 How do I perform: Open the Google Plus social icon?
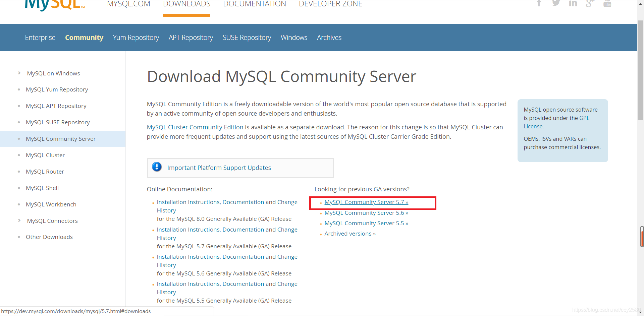pos(590,3)
